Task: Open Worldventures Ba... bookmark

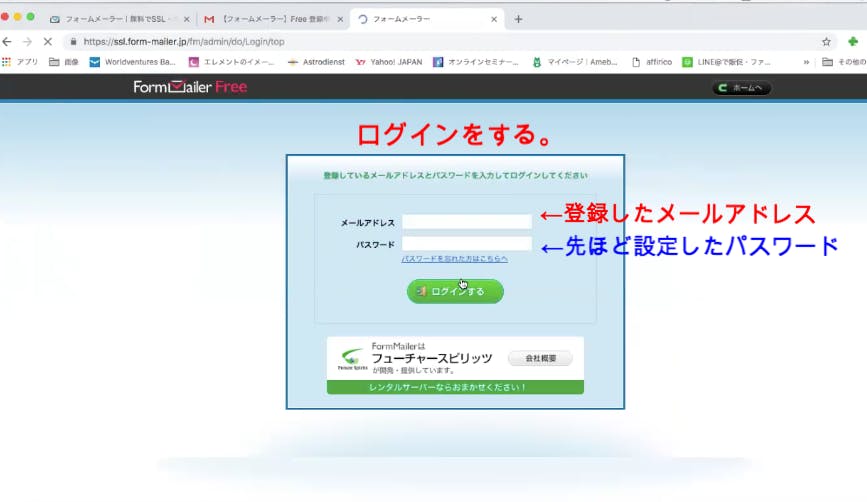Action: [x=133, y=62]
